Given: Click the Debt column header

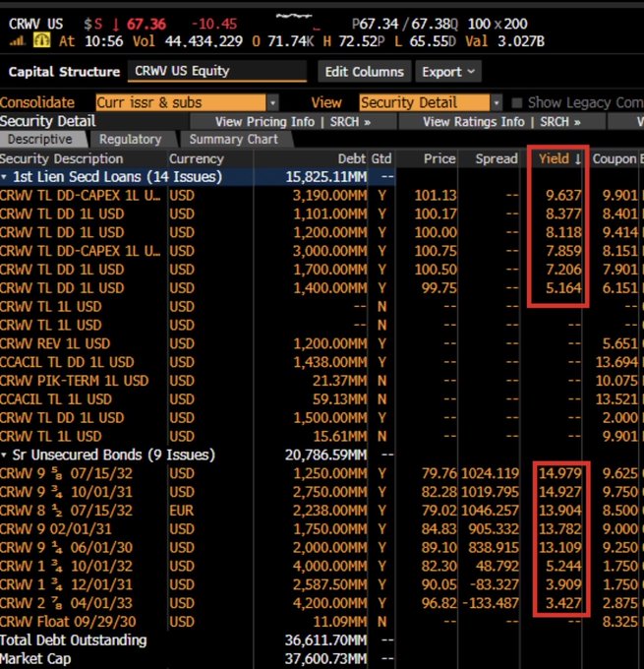Looking at the screenshot, I should [352, 158].
